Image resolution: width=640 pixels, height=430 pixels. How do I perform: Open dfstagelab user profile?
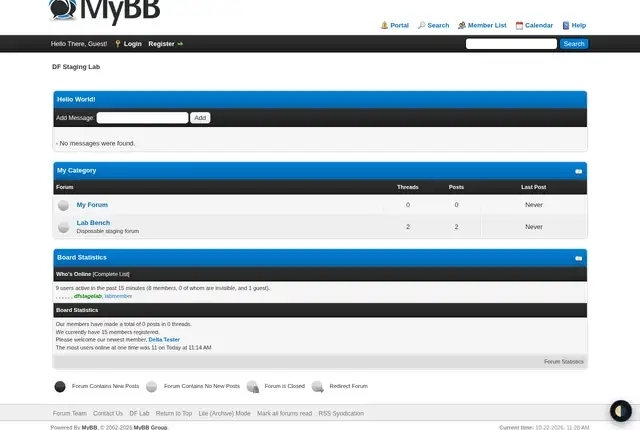pyautogui.click(x=88, y=296)
